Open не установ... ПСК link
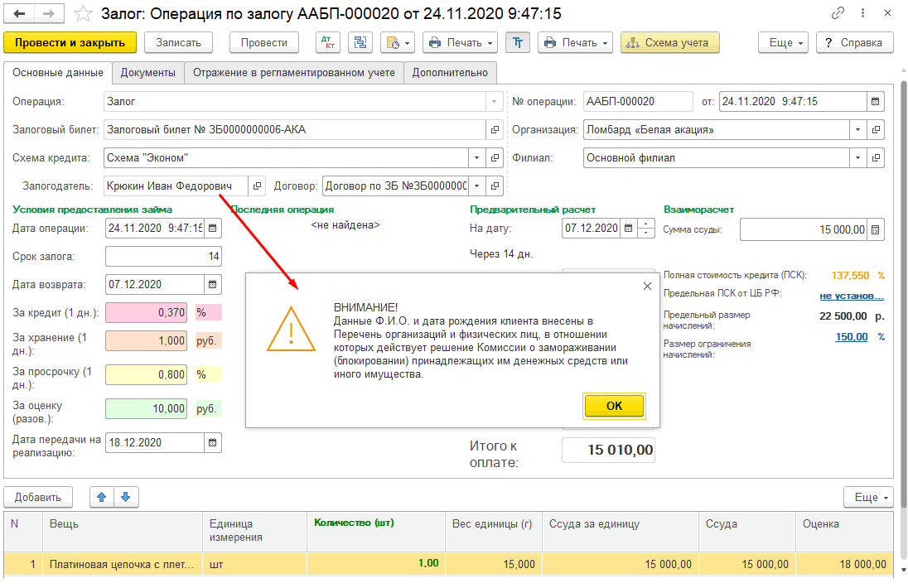 pyautogui.click(x=852, y=296)
